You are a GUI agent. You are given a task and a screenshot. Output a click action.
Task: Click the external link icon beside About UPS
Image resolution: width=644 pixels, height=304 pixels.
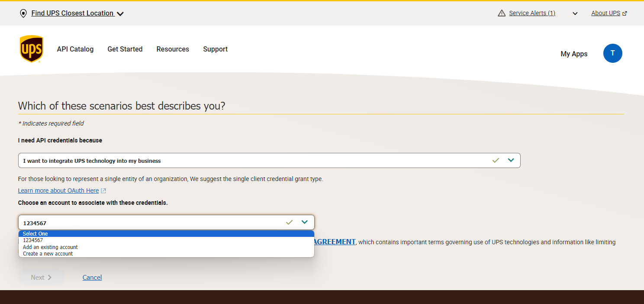(x=625, y=13)
